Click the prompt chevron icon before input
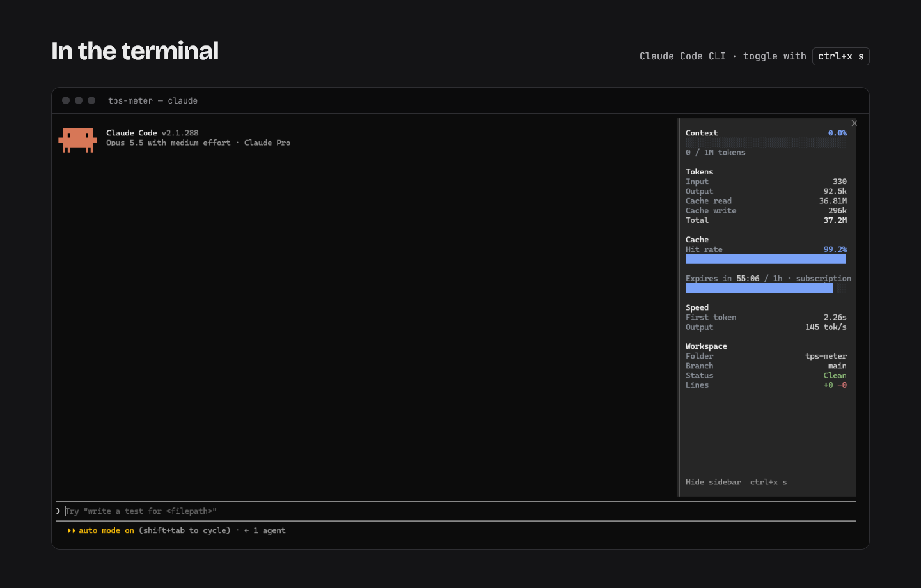The width and height of the screenshot is (921, 588). (58, 511)
